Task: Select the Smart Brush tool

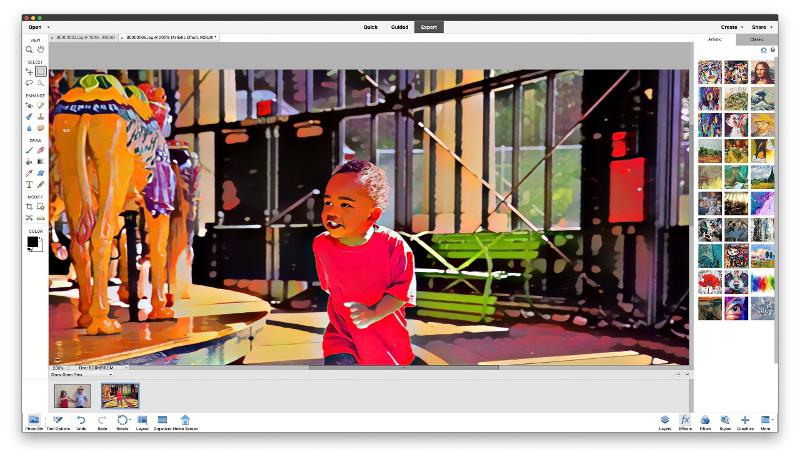Action: click(x=29, y=117)
